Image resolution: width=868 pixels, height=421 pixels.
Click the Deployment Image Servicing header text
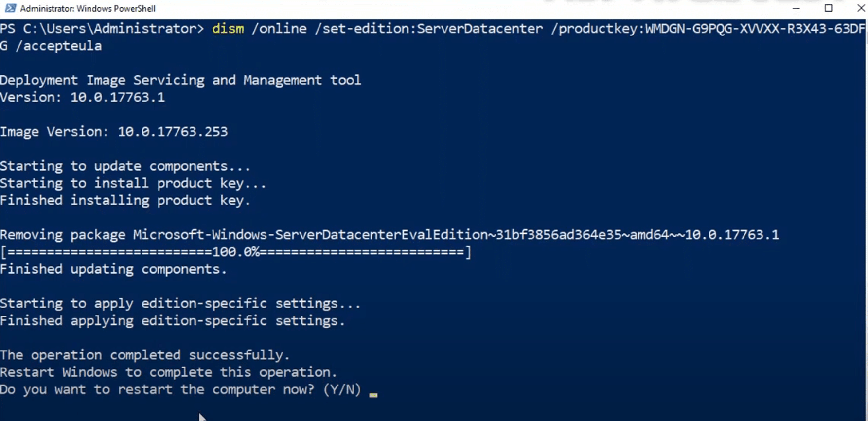pos(180,80)
